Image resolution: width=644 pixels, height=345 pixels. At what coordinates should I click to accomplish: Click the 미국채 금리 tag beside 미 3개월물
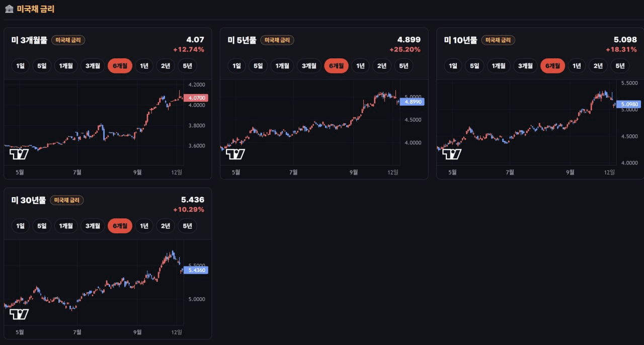68,40
